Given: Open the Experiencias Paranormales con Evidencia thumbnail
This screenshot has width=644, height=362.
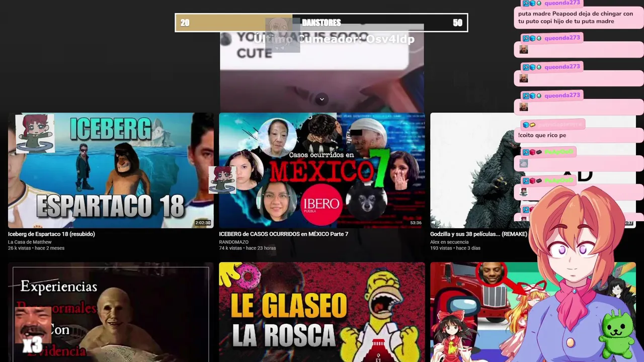Looking at the screenshot, I should click(x=111, y=312).
